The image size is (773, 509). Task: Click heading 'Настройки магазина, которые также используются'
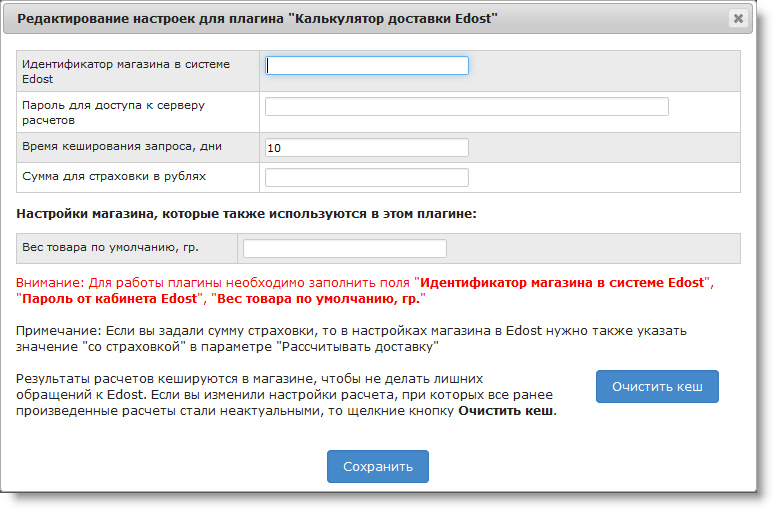[x=246, y=214]
